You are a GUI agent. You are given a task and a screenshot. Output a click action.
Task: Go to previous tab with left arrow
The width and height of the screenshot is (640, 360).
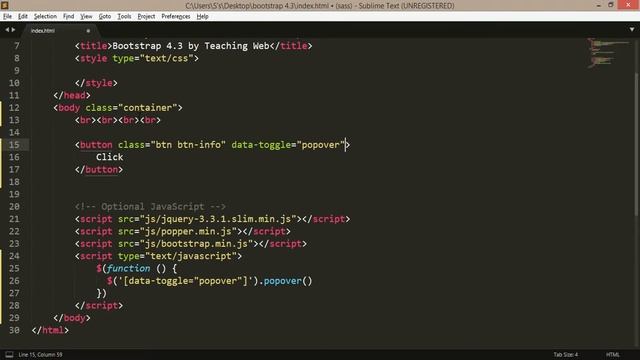(x=7, y=30)
